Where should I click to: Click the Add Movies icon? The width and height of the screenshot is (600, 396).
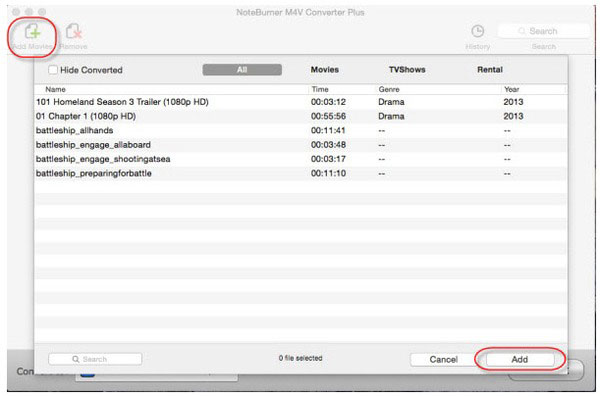coord(33,31)
